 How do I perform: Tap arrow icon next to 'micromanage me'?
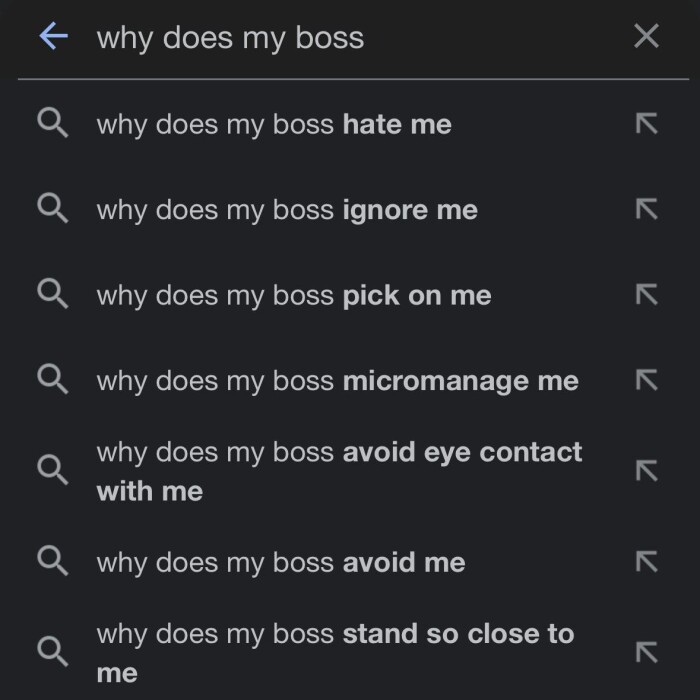point(647,380)
